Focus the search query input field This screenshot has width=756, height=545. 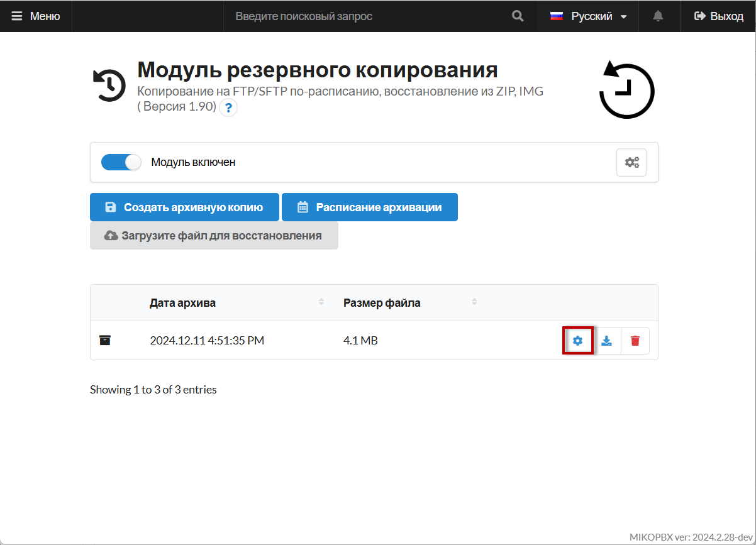tap(365, 16)
